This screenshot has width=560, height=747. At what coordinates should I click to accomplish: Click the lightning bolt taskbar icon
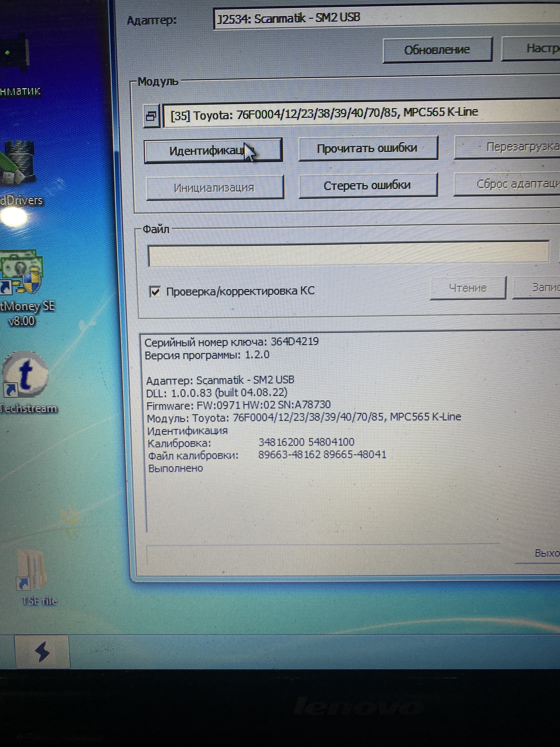(43, 651)
